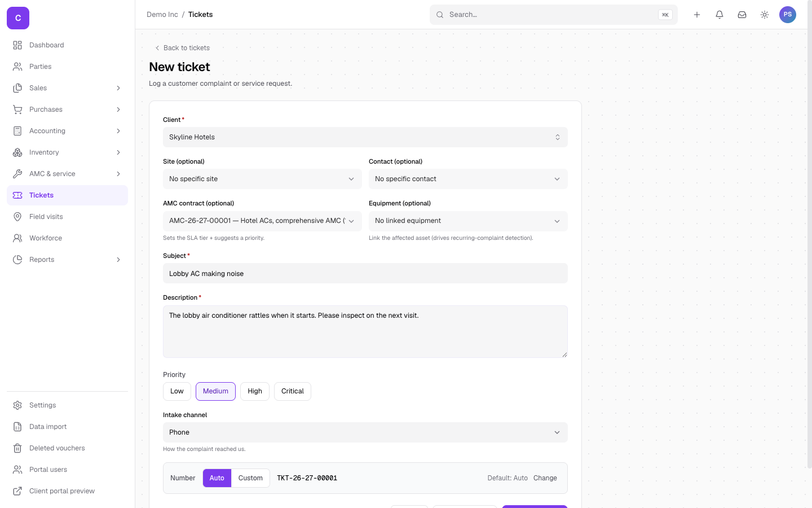
Task: Click the Dashboard sidebar icon
Action: [x=17, y=45]
